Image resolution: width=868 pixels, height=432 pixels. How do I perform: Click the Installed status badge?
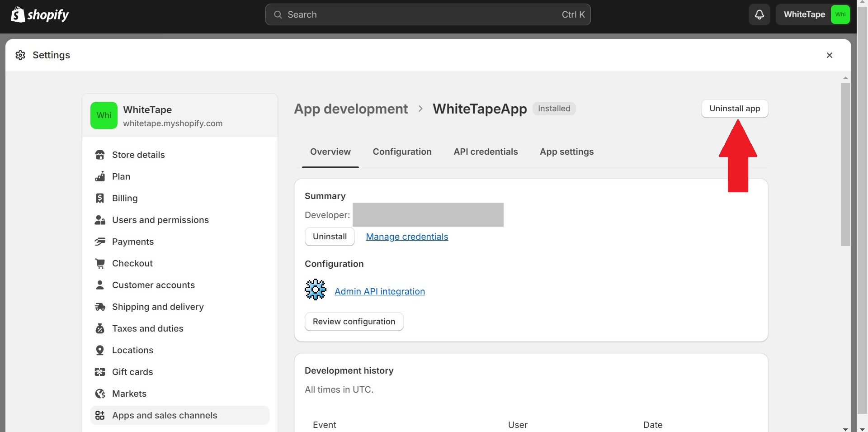click(x=554, y=109)
